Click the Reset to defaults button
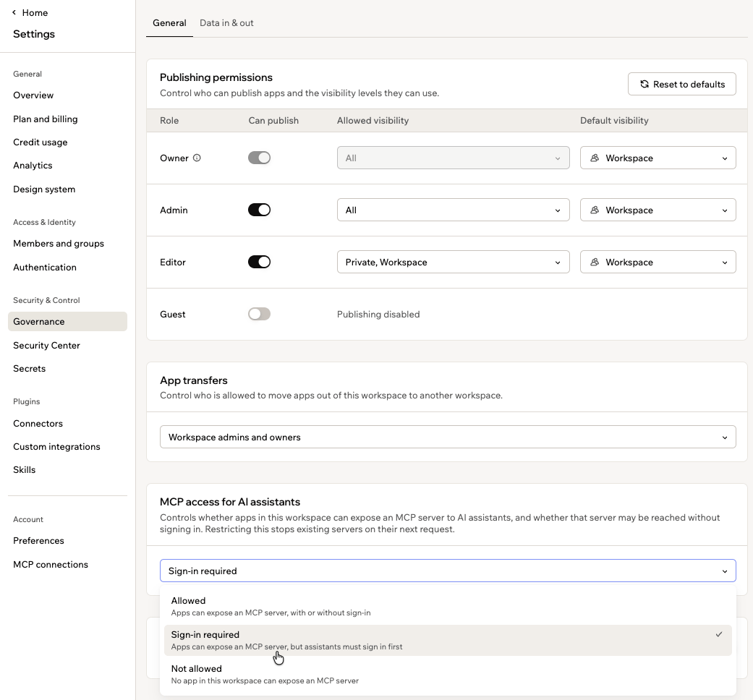753x700 pixels. point(681,84)
